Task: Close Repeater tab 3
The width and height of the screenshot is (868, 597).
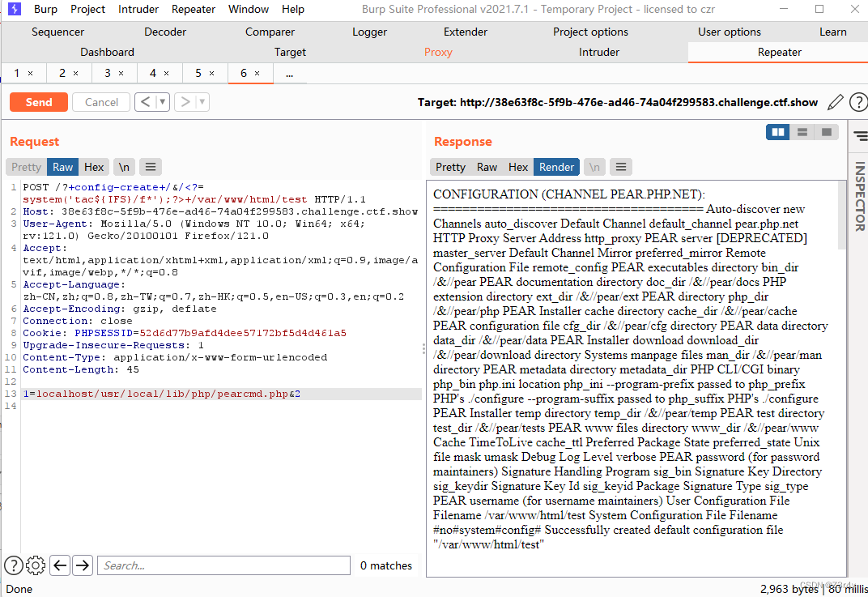Action: pos(121,73)
